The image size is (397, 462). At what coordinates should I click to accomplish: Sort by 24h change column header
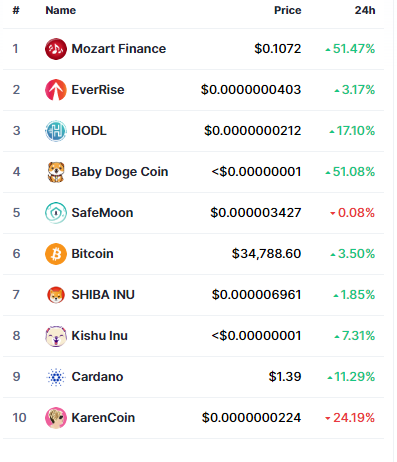pyautogui.click(x=365, y=10)
